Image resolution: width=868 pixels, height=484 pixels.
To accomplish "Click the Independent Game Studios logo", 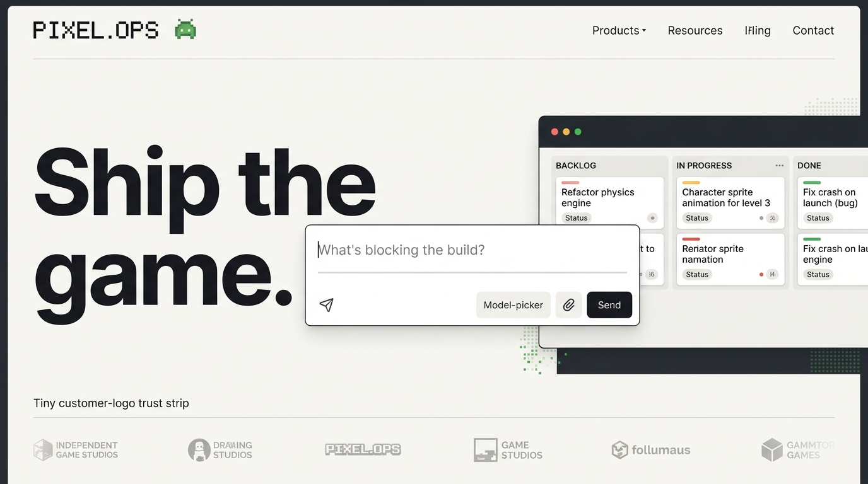I will (x=76, y=450).
